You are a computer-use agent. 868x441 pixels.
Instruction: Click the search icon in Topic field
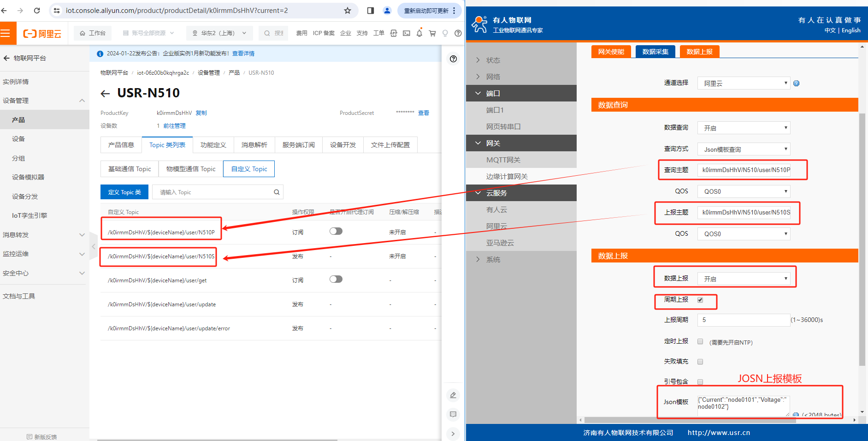(277, 192)
